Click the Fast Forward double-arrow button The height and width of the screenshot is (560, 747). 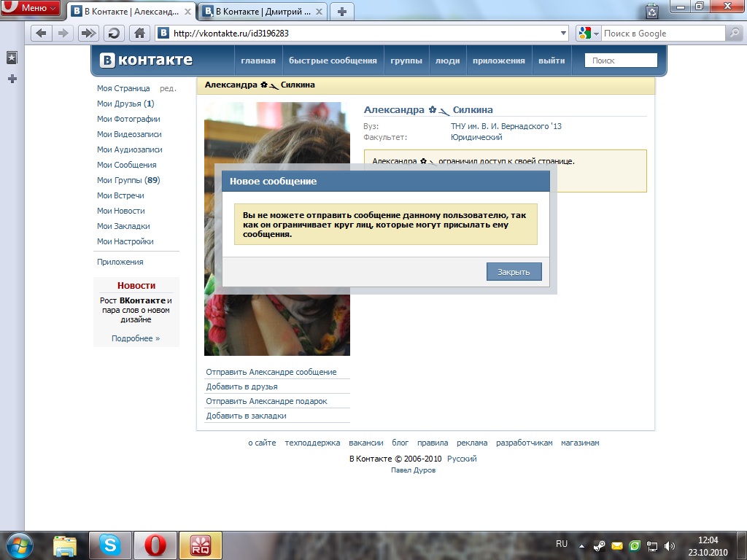[x=88, y=34]
